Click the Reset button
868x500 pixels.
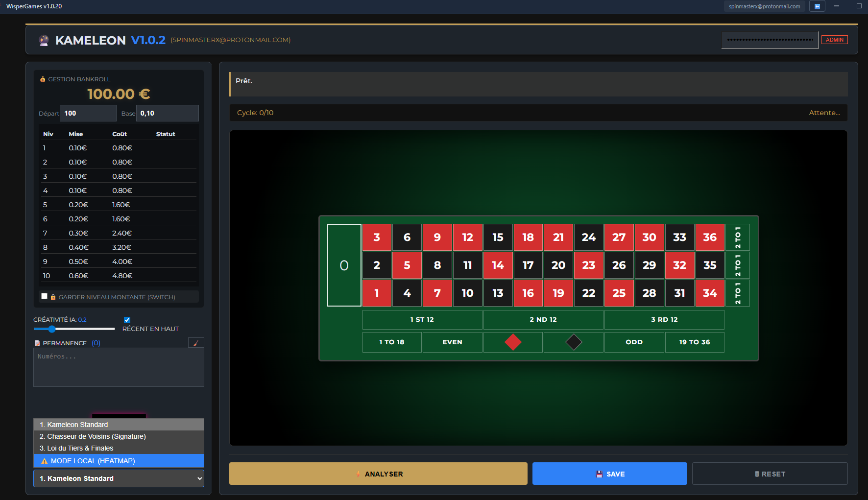(770, 474)
